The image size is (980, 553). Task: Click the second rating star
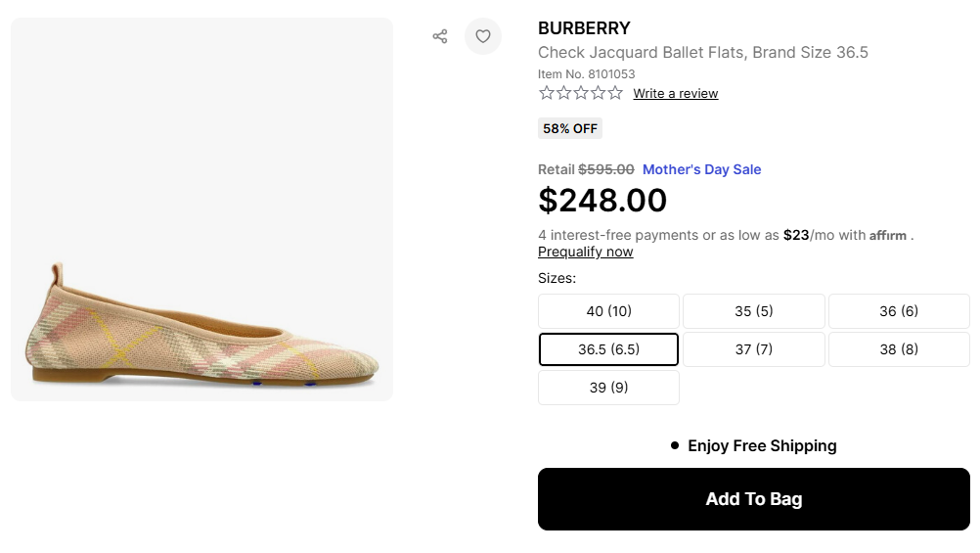pos(563,93)
